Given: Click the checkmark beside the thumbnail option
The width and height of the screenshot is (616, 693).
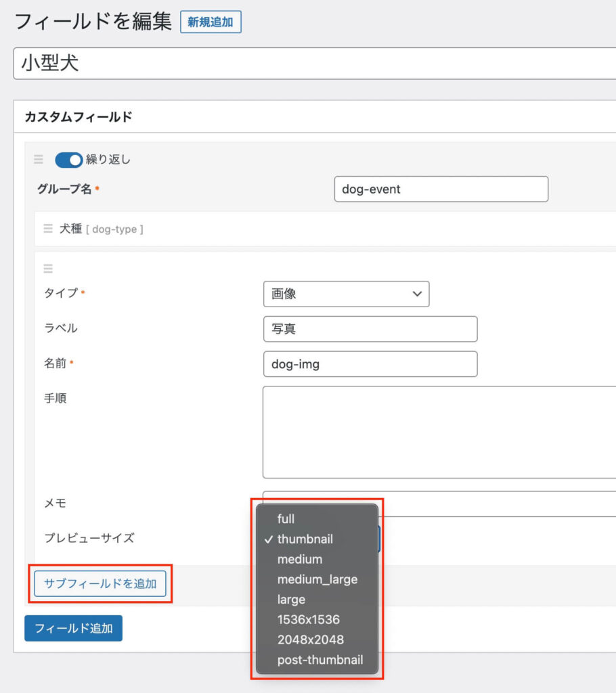Looking at the screenshot, I should pos(270,539).
